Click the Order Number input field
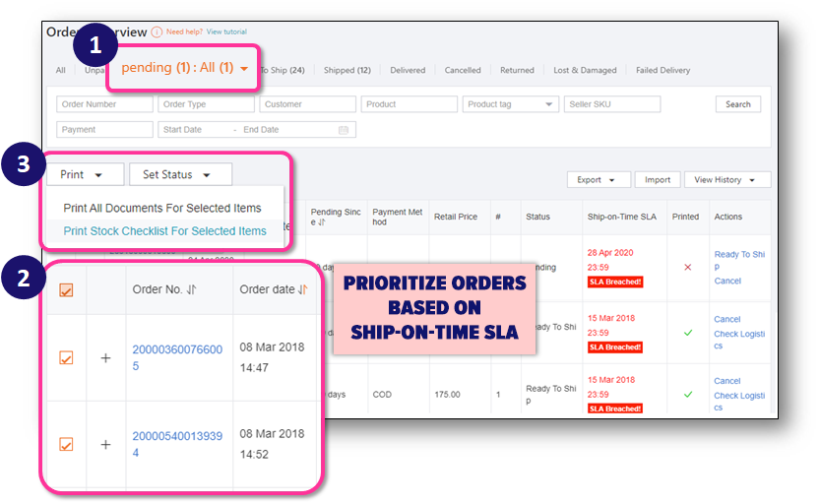This screenshot has width=820, height=504. [104, 104]
